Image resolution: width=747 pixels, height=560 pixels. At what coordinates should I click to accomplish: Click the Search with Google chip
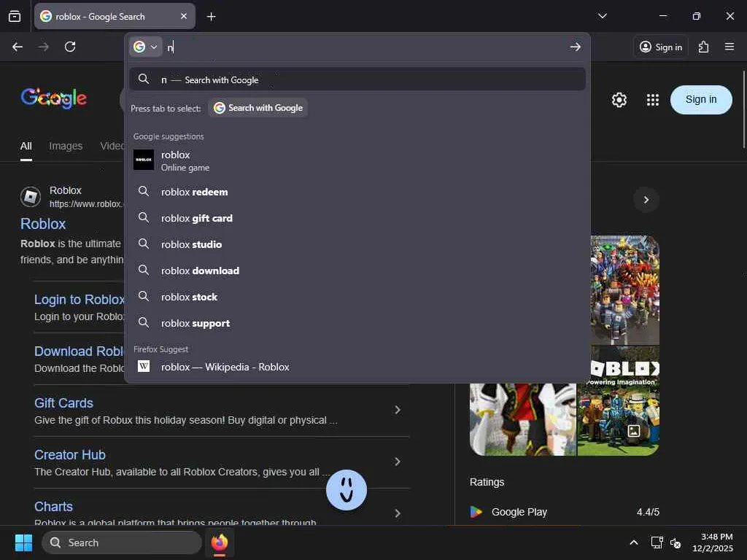258,108
